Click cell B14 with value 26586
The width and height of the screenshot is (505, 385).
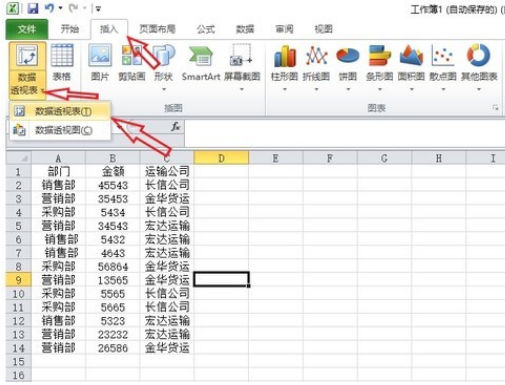point(113,348)
